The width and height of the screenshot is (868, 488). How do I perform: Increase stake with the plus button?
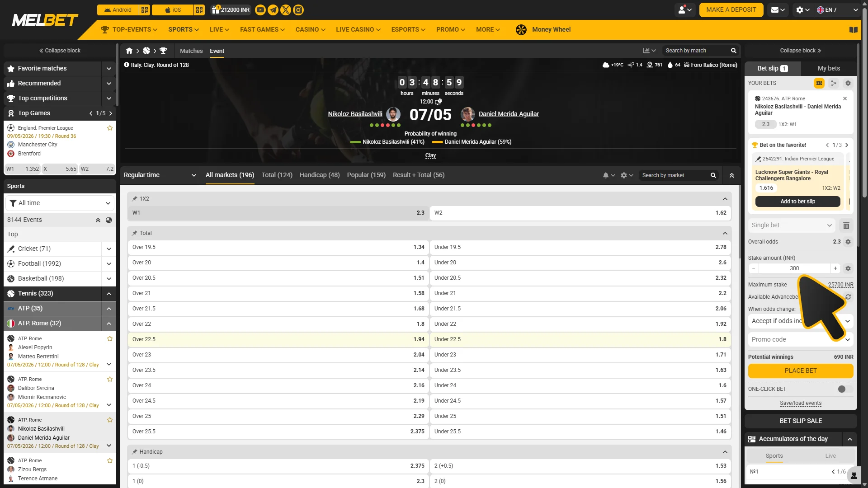coord(835,268)
